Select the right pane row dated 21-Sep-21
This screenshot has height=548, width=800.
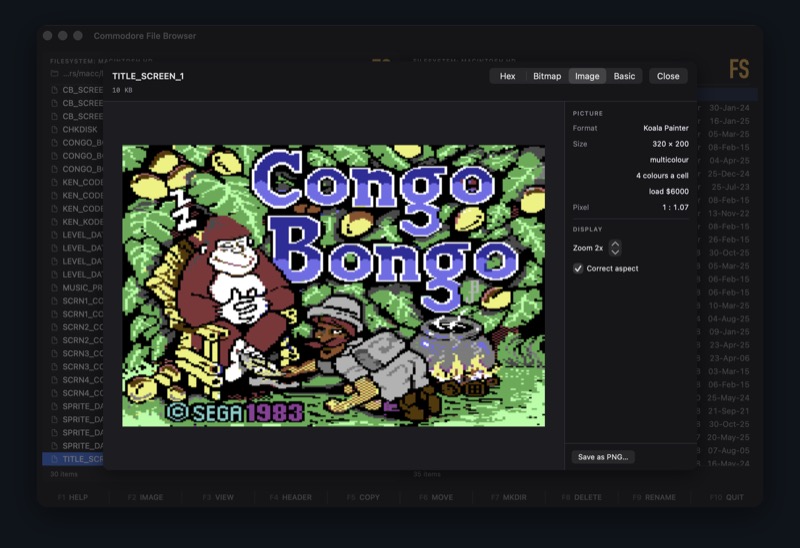pyautogui.click(x=727, y=411)
